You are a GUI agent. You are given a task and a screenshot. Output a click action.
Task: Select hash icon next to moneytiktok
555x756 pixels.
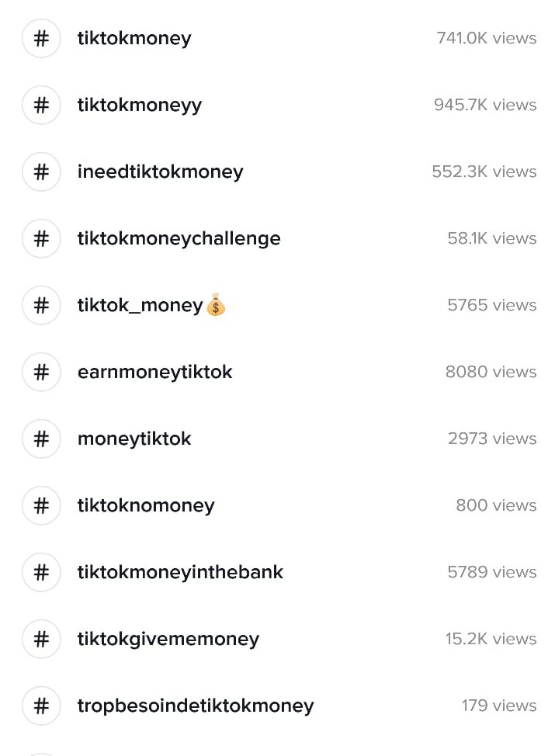[41, 439]
